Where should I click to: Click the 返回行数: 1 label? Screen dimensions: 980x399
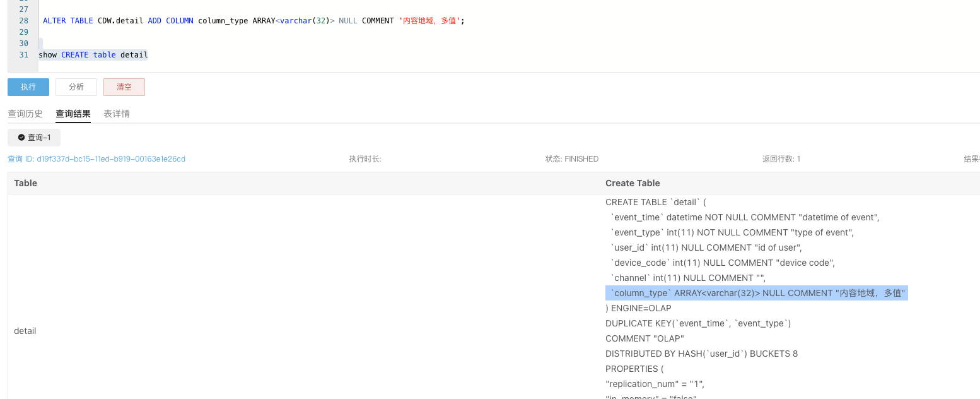[781, 159]
